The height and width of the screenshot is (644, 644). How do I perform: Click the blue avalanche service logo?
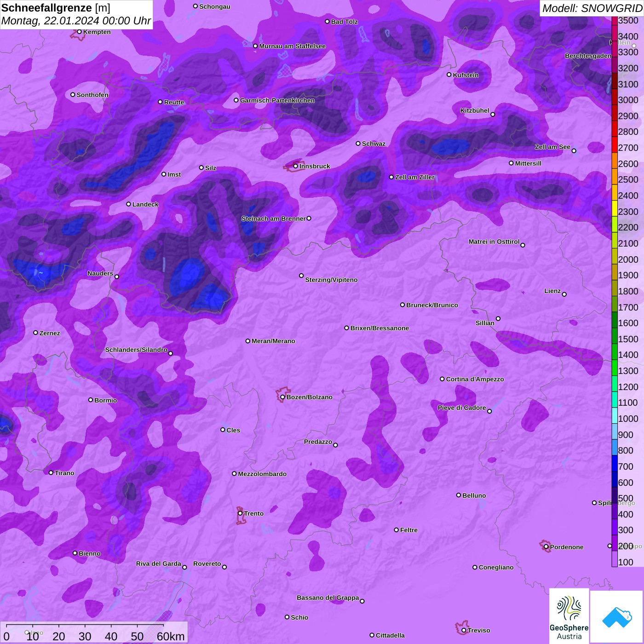617,617
